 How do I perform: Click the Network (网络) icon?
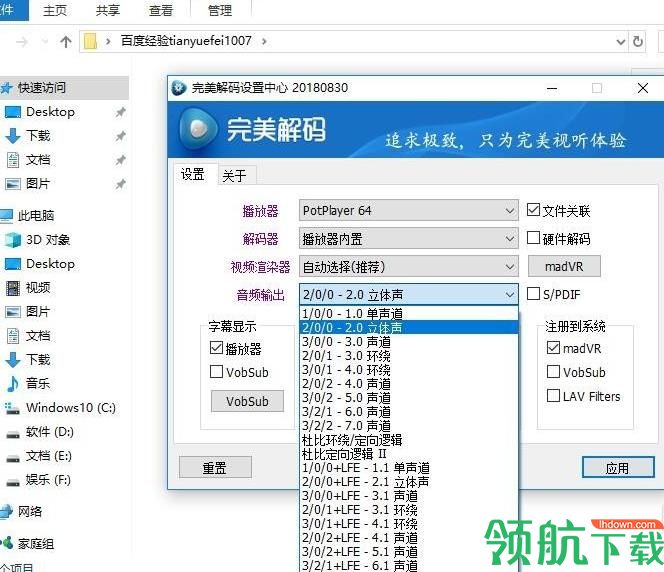click(6, 511)
